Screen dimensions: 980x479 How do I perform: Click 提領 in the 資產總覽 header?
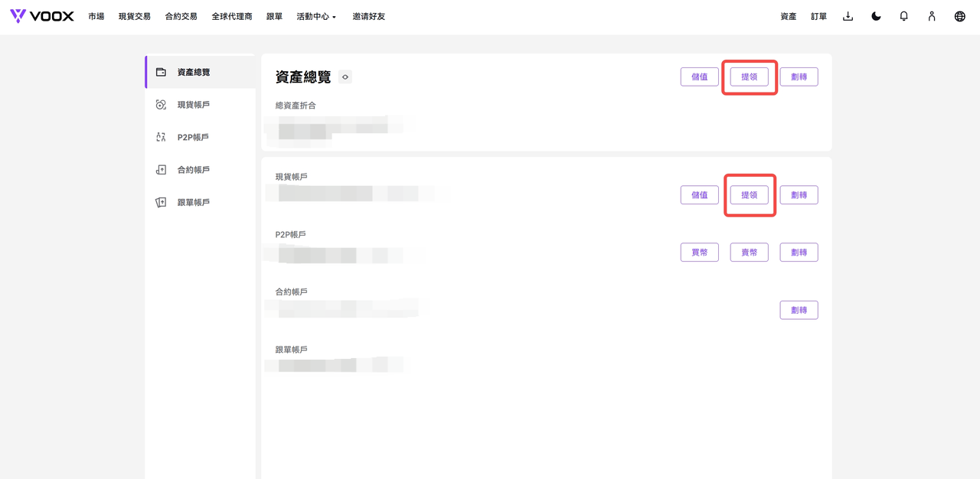click(x=749, y=77)
